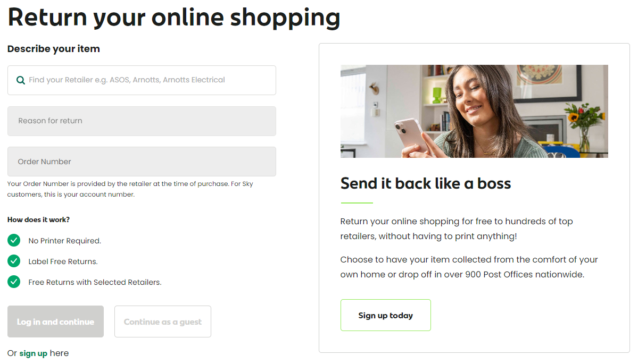This screenshot has width=638, height=364.
Task: Click the Label Free Returns text
Action: tap(63, 261)
